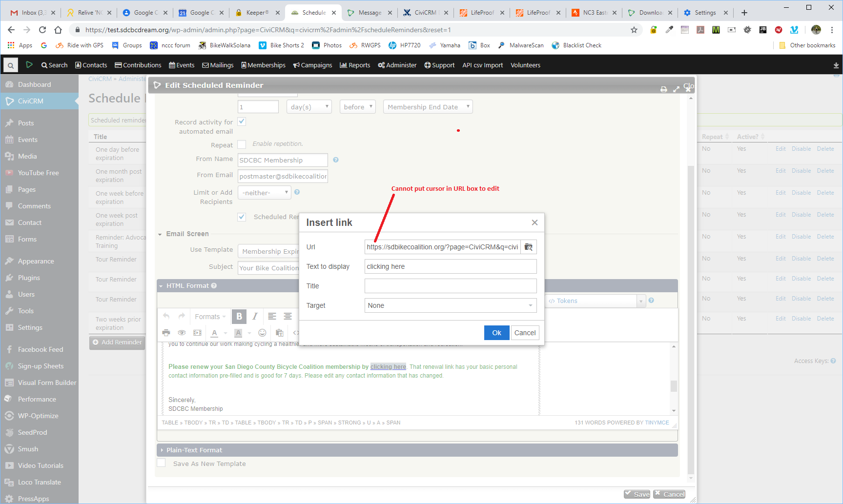Image resolution: width=843 pixels, height=504 pixels.
Task: Click the Redo arrow in editor toolbar
Action: click(182, 317)
